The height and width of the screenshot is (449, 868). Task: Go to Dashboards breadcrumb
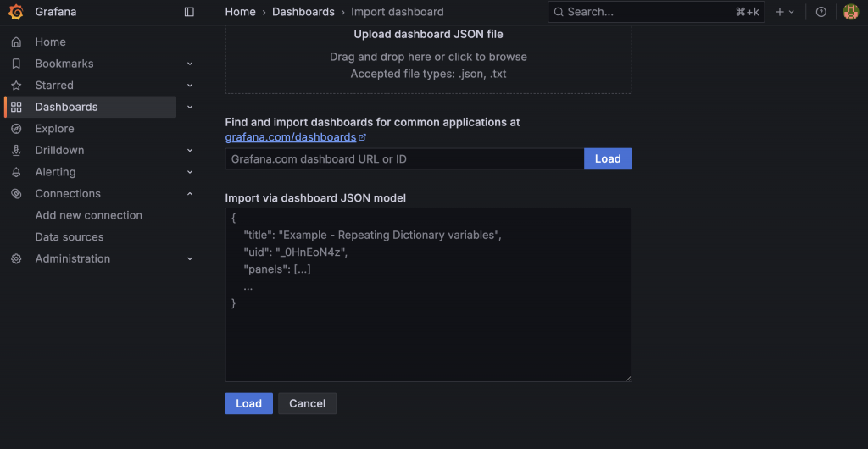(303, 12)
